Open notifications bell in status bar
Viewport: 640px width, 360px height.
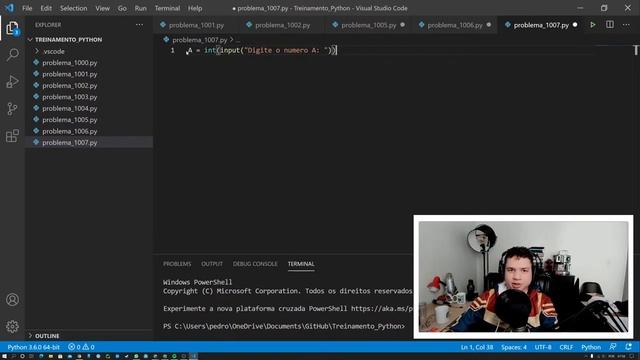pos(629,347)
